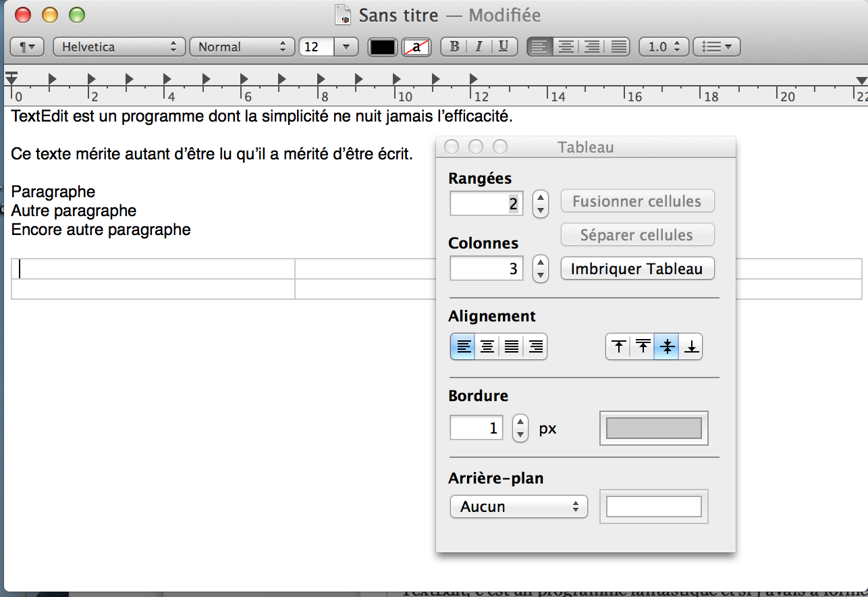Click the Imbriquer Tableau button
The image size is (868, 597).
(x=637, y=269)
